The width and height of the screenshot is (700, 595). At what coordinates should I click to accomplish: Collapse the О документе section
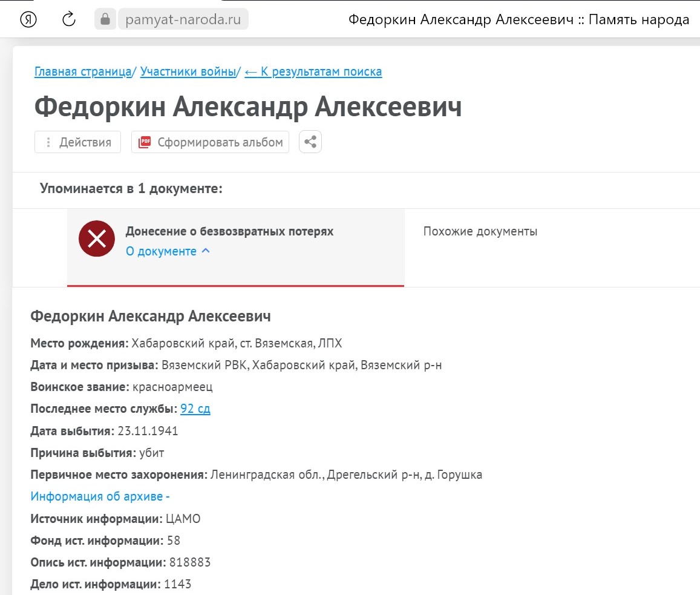(x=168, y=251)
